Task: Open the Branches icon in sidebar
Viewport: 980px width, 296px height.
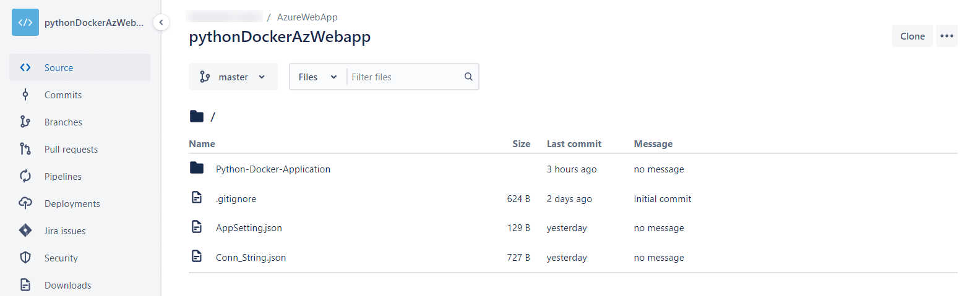Action: [x=25, y=122]
